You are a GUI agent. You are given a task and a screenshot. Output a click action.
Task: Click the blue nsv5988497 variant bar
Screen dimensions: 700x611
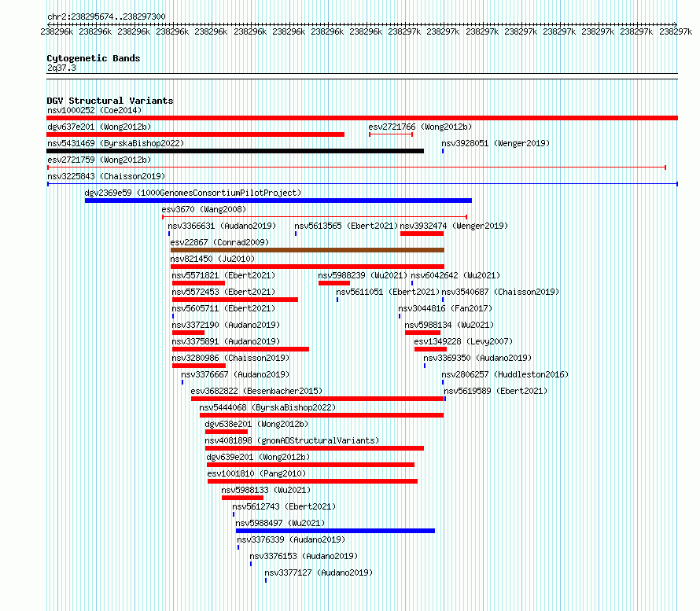point(335,531)
